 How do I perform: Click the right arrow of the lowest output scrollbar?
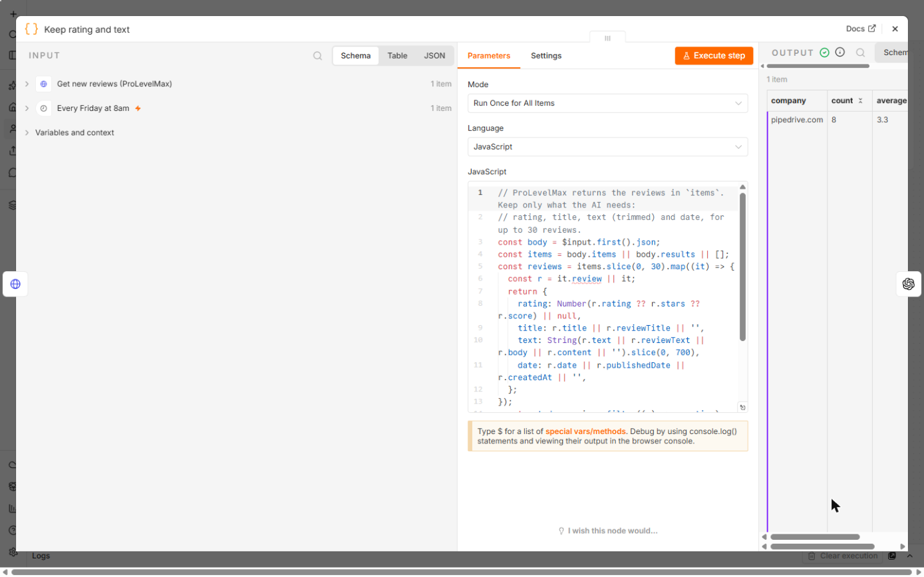(x=902, y=546)
